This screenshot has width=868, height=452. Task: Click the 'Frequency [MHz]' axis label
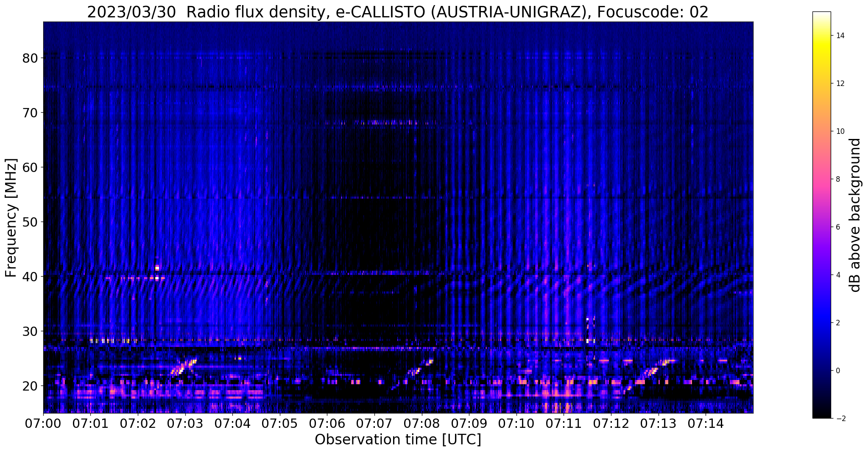point(11,218)
